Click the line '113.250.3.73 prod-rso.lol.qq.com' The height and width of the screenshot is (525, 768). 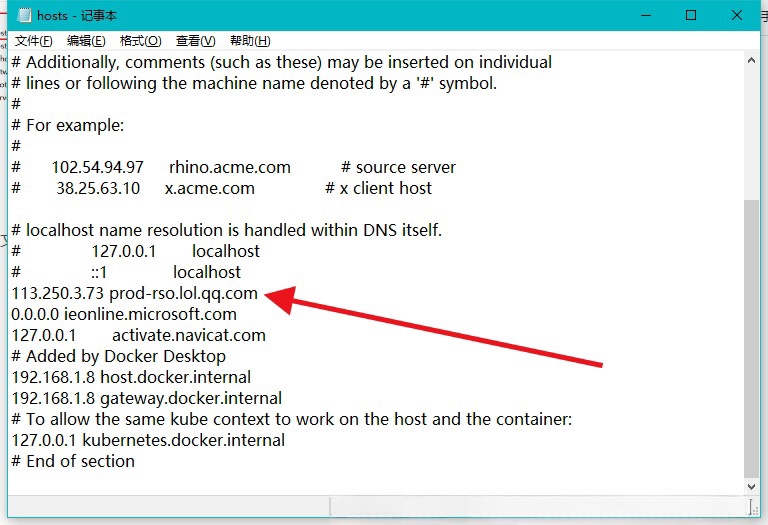tap(134, 293)
